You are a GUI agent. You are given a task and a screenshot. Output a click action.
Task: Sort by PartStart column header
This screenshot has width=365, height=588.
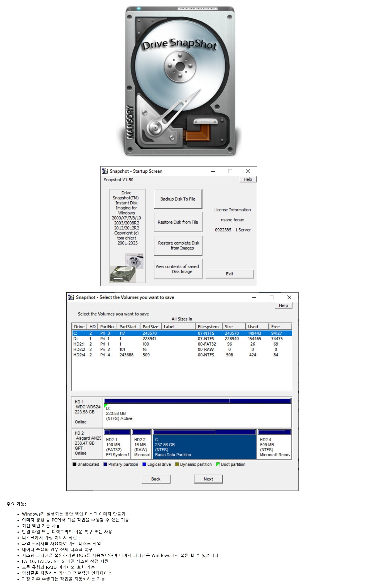[129, 326]
